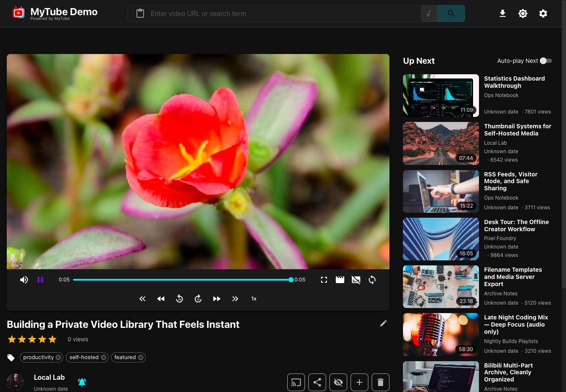Cast the video to a device

click(296, 382)
